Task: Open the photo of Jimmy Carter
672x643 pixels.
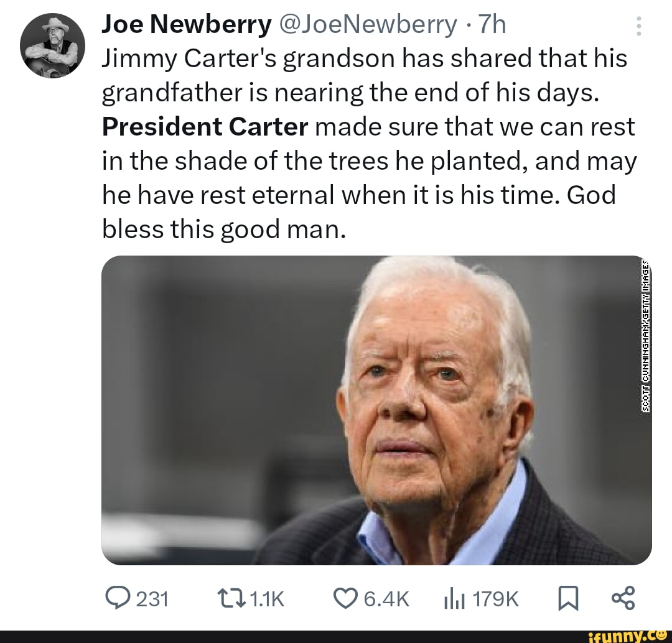Action: coord(373,410)
